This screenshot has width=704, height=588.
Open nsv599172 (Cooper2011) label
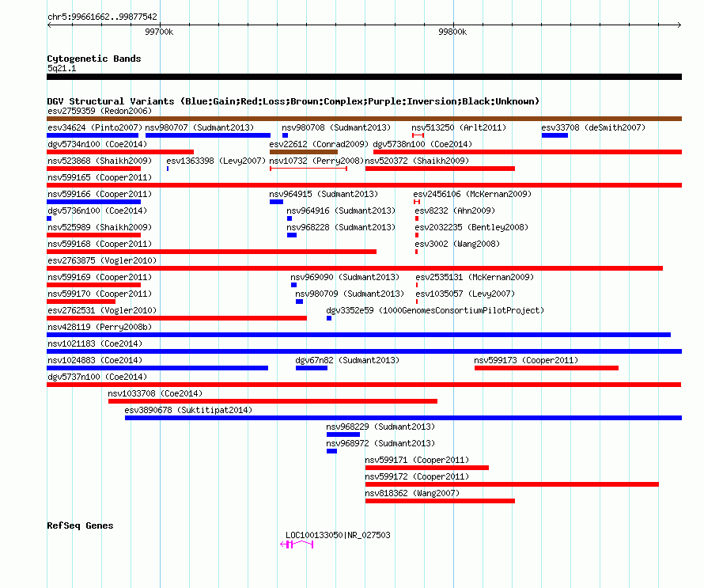417,476
